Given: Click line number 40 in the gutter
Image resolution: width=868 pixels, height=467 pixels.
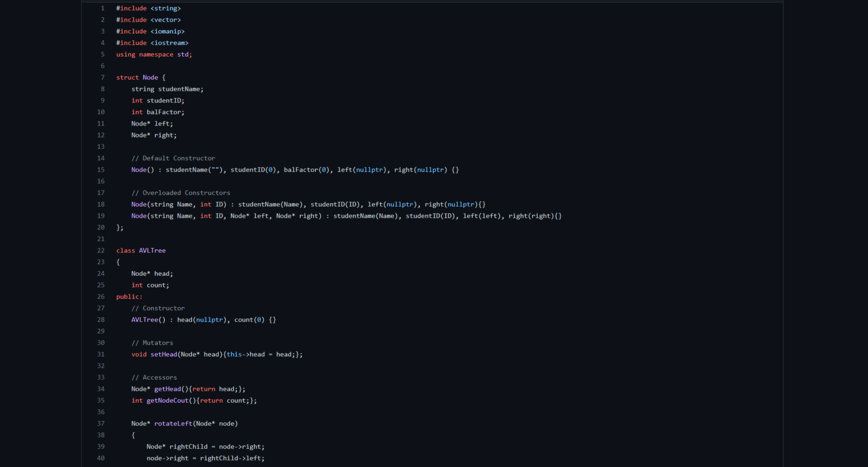Looking at the screenshot, I should (101, 458).
